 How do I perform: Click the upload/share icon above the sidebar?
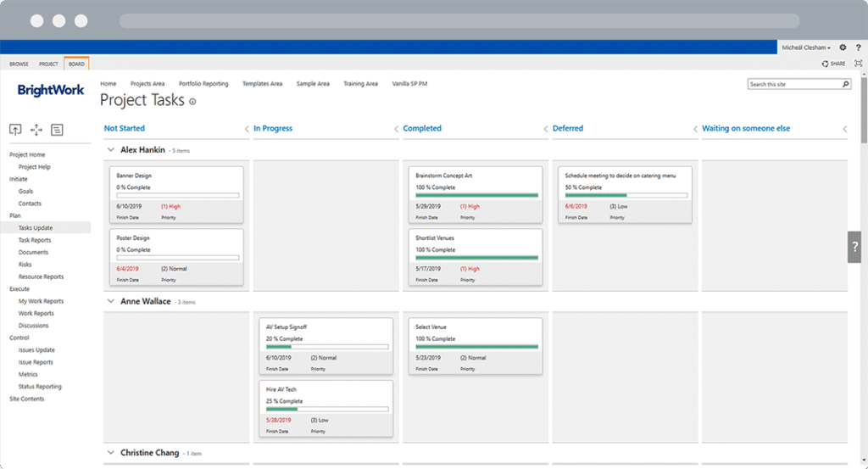point(15,130)
